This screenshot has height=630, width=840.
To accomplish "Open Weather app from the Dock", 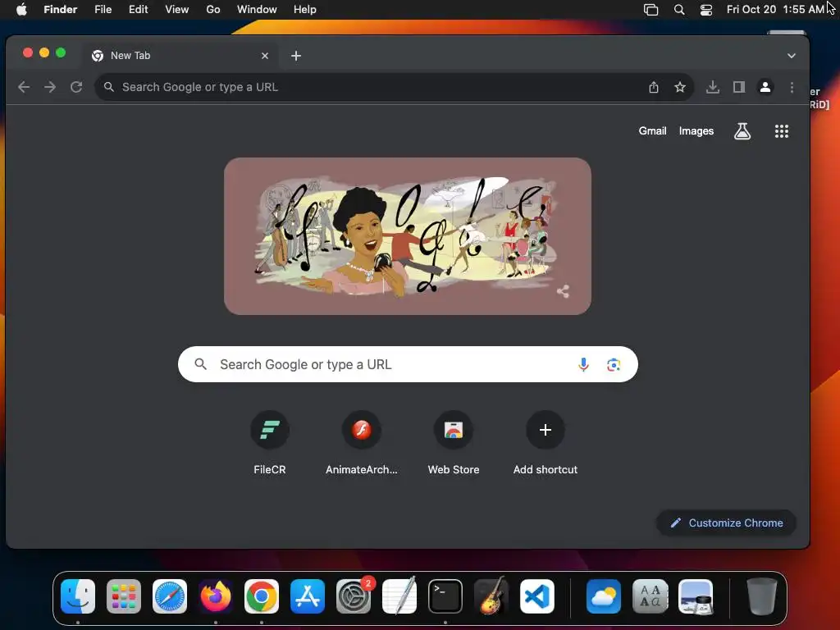I will click(604, 596).
